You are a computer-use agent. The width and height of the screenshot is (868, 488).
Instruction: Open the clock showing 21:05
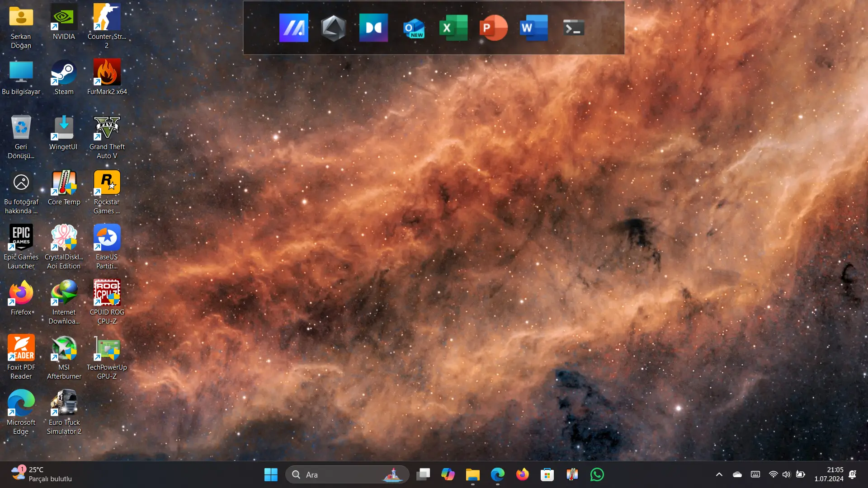829,474
